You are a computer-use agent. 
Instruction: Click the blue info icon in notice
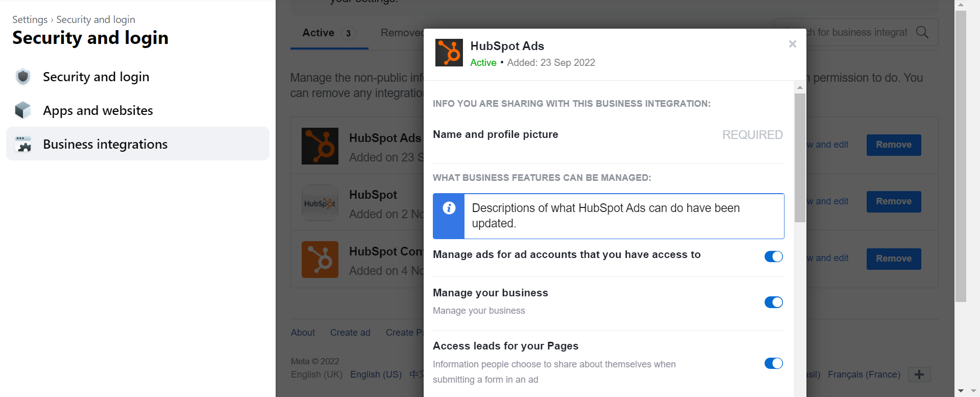449,208
